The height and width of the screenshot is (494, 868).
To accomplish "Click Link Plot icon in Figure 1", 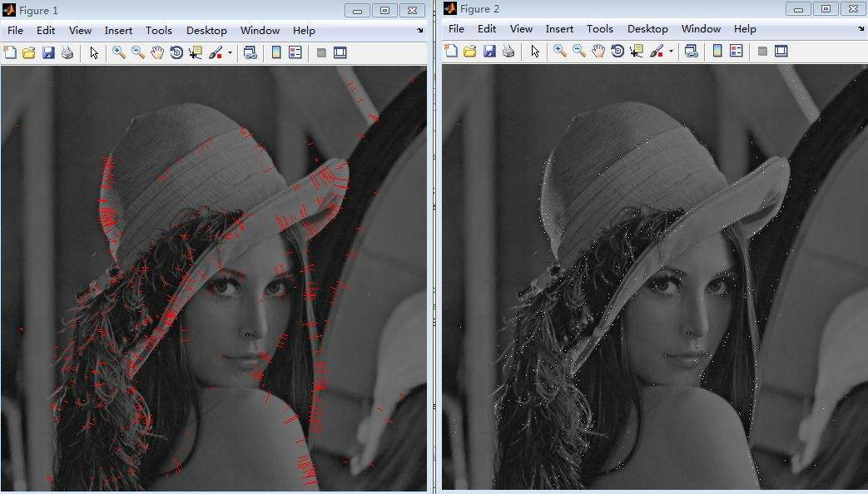I will click(x=250, y=52).
